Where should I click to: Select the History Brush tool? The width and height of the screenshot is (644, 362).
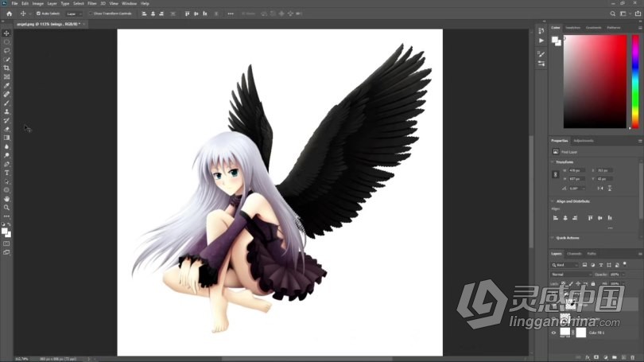(x=6, y=120)
